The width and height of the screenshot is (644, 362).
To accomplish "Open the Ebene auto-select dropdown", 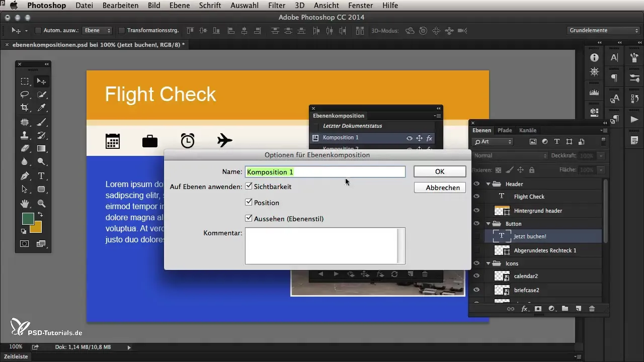I will 98,31.
